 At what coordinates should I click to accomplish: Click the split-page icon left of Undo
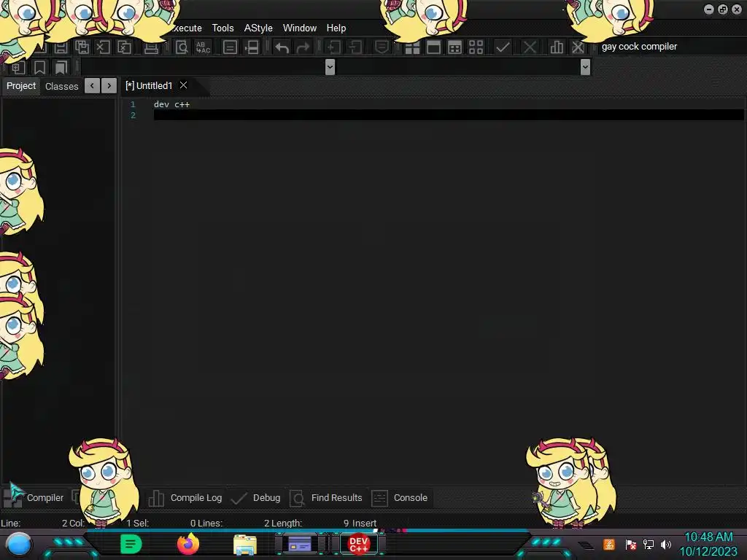coord(252,47)
